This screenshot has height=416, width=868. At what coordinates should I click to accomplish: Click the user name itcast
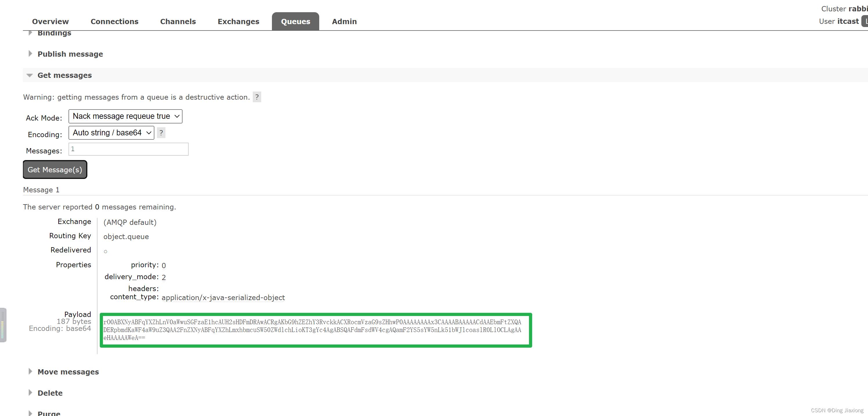point(848,21)
